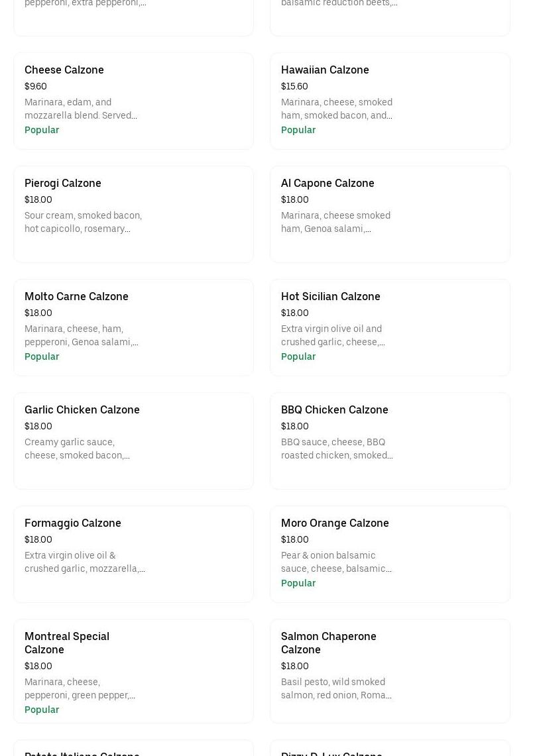
Task: Choose the Al Capone Calzone
Action: point(327,183)
